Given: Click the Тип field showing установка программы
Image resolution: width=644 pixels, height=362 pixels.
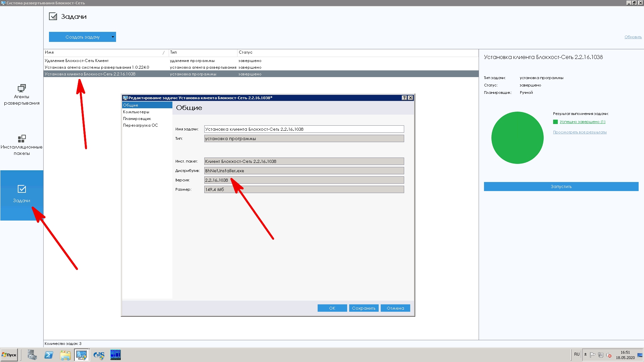Looking at the screenshot, I should coord(304,138).
